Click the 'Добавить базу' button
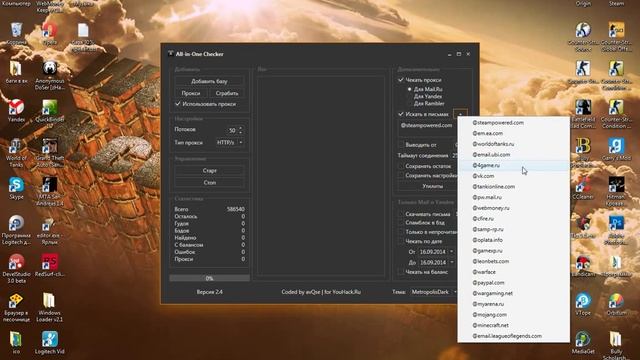The width and height of the screenshot is (640, 360). pos(209,81)
